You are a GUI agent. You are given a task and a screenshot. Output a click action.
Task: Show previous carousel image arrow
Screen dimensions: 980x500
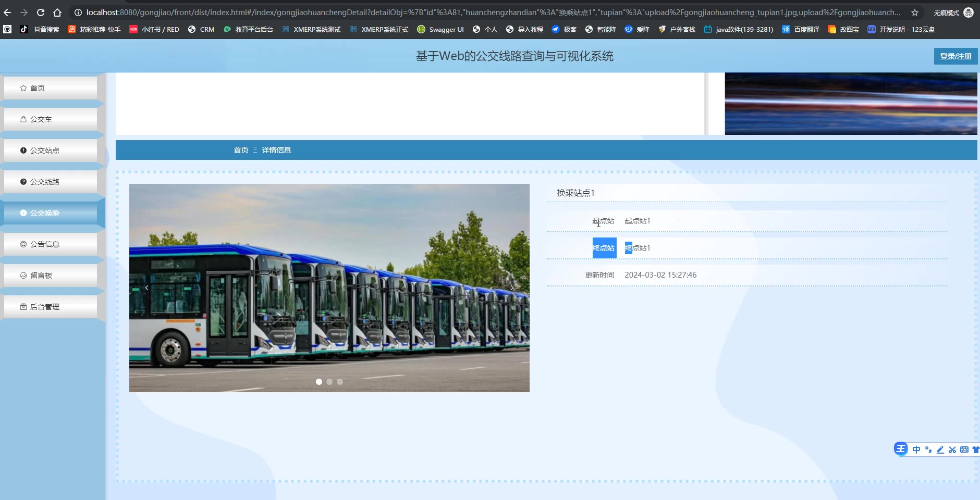pos(146,287)
